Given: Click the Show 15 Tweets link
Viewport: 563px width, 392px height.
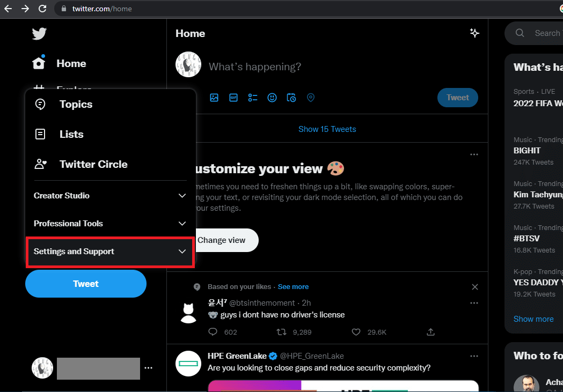Looking at the screenshot, I should click(x=327, y=129).
